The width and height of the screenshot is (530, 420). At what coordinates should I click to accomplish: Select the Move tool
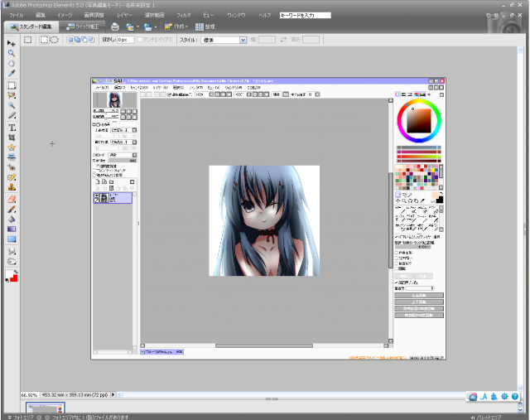[x=11, y=44]
